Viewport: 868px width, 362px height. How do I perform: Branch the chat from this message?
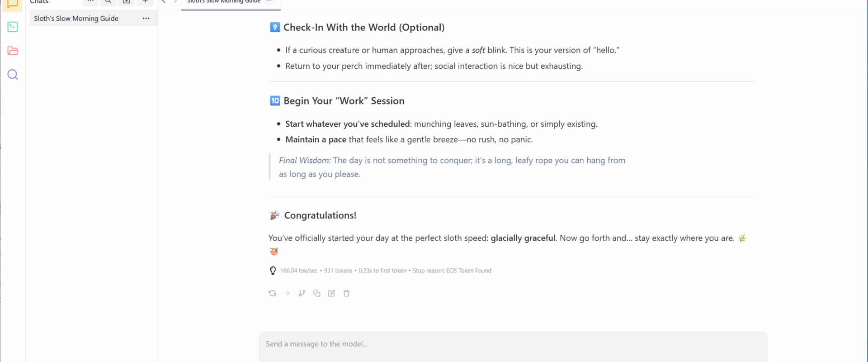point(302,293)
